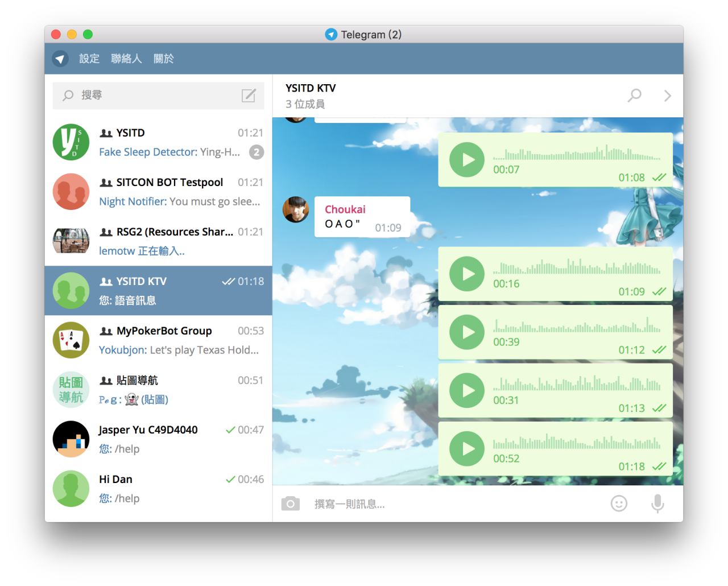The image size is (728, 586).
Task: Play the 00:07 voice message
Action: (467, 159)
